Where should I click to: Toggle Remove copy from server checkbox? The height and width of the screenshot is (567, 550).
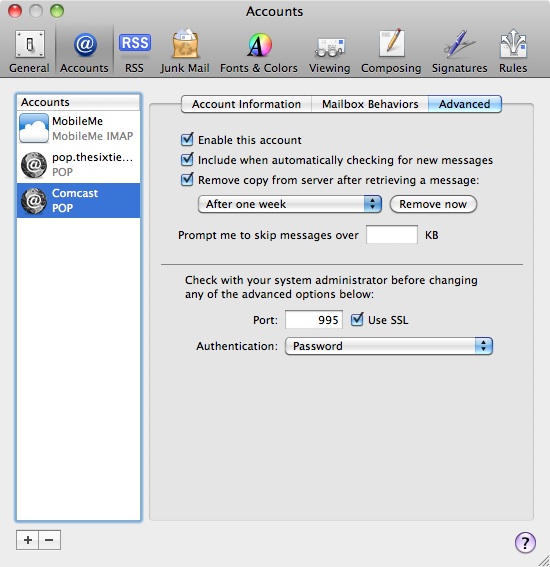click(x=187, y=179)
